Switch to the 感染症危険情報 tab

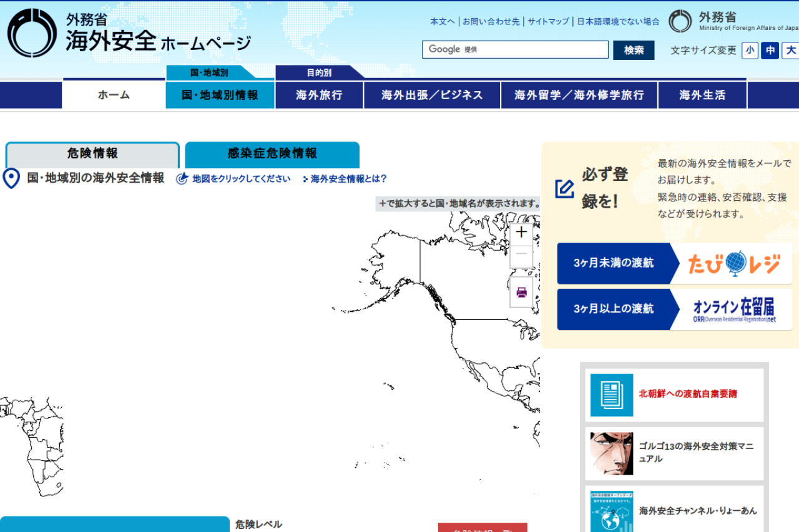(272, 155)
